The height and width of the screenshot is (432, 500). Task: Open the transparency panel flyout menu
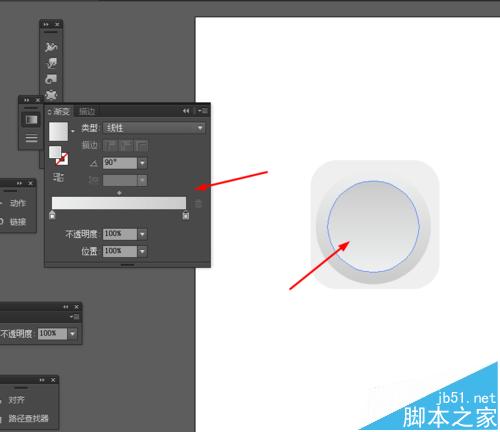coord(75,316)
